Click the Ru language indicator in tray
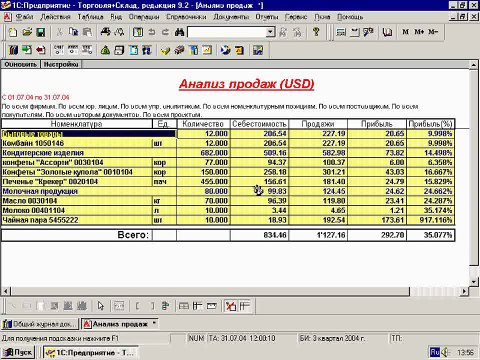The image size is (480, 360). pyautogui.click(x=435, y=352)
